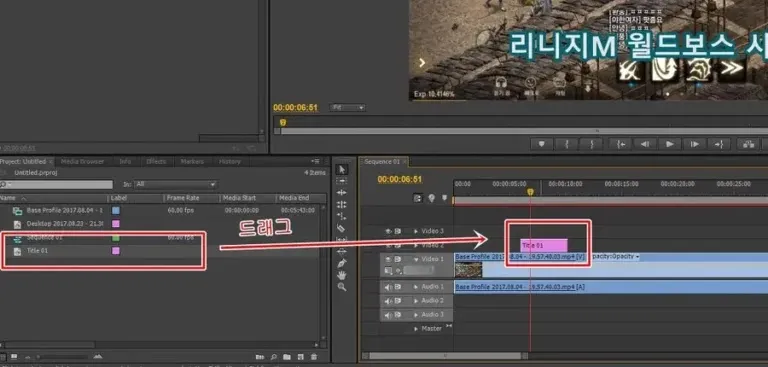Switch to Effects tab
768x367 pixels.
156,161
